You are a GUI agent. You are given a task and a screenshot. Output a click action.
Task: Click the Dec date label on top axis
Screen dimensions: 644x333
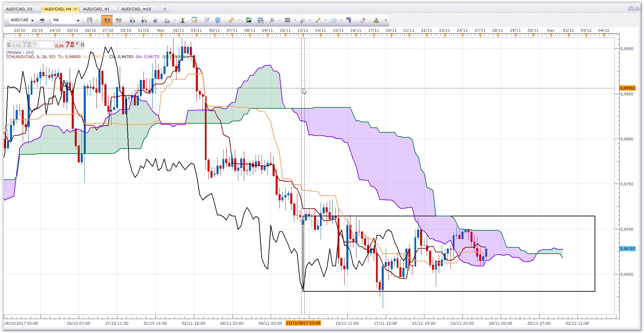coord(551,30)
